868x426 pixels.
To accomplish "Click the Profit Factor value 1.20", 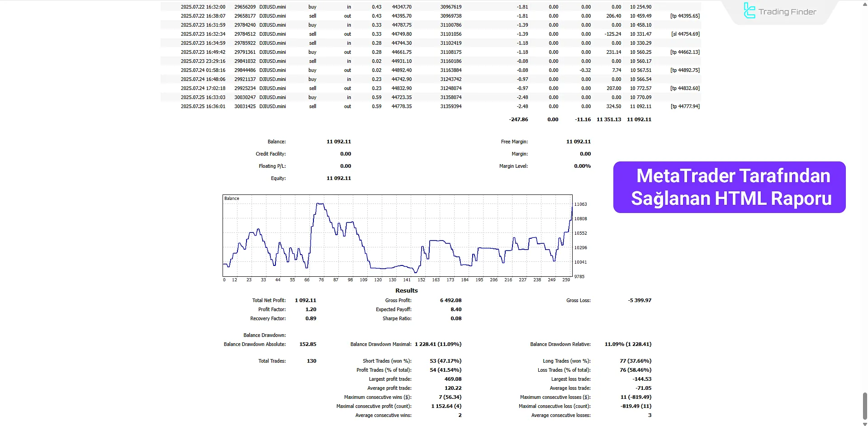I will tap(312, 309).
